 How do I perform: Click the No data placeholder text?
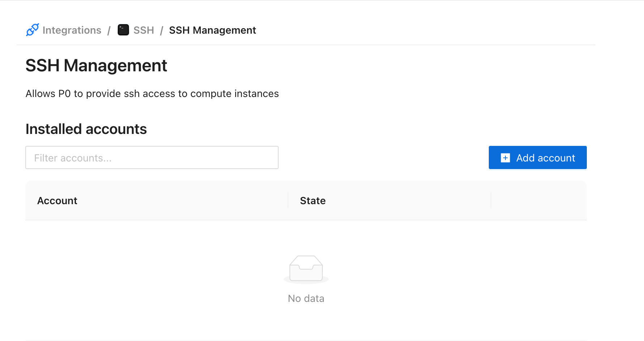click(306, 298)
